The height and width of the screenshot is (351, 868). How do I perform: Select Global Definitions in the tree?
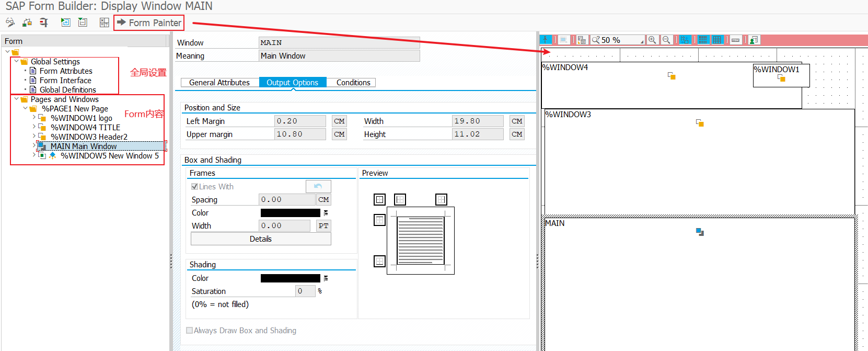(68, 89)
